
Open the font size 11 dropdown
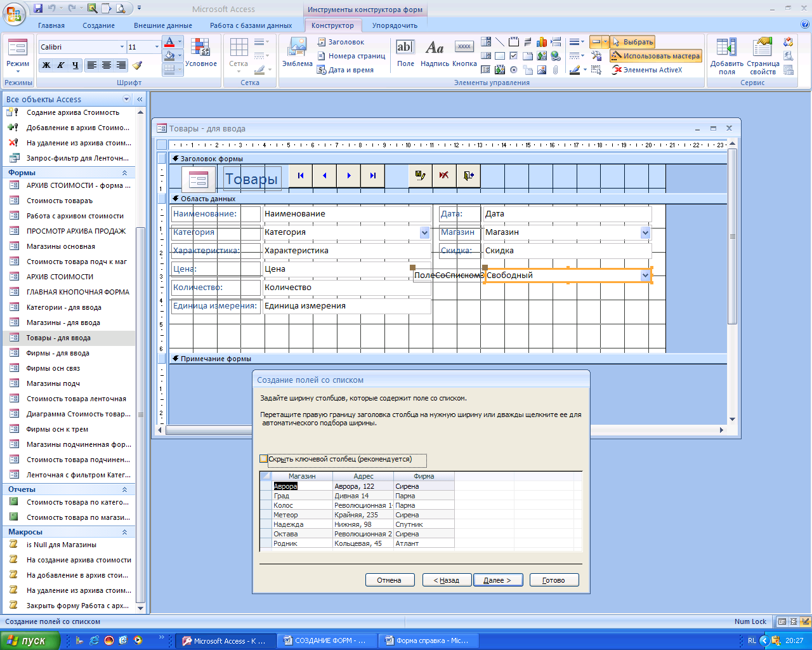pyautogui.click(x=157, y=47)
